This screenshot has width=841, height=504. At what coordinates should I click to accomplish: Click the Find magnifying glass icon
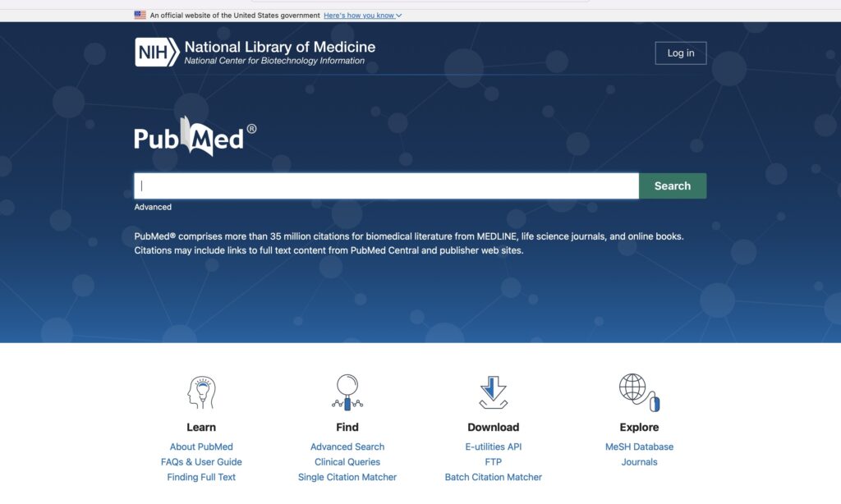[x=347, y=392]
